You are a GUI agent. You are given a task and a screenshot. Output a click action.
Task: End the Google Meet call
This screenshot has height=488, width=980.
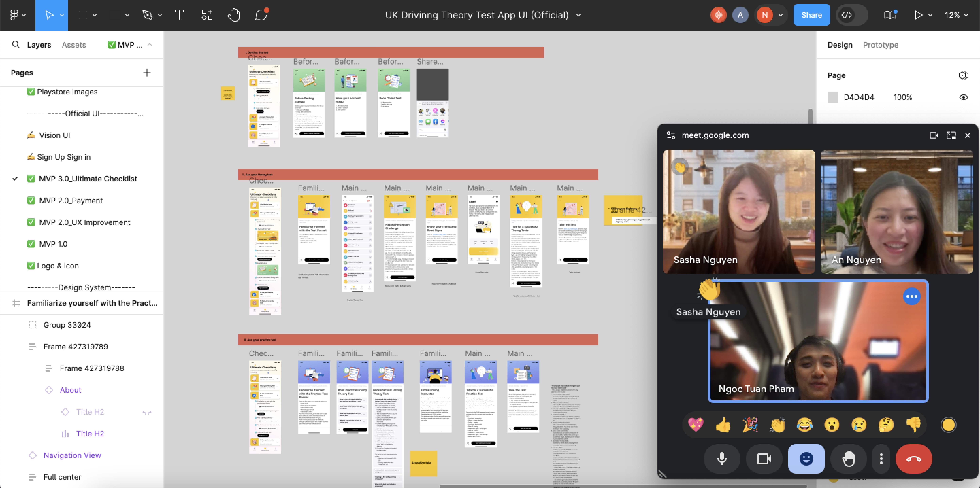[913, 459]
